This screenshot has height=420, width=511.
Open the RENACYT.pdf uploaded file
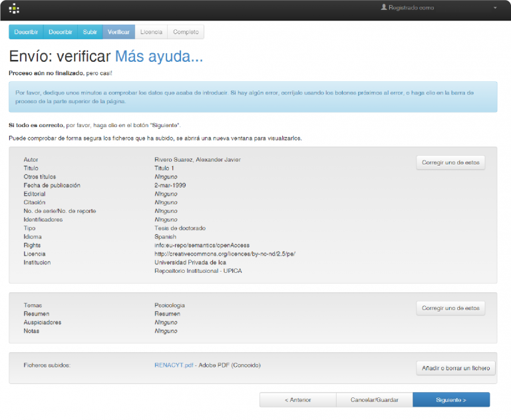(x=174, y=365)
